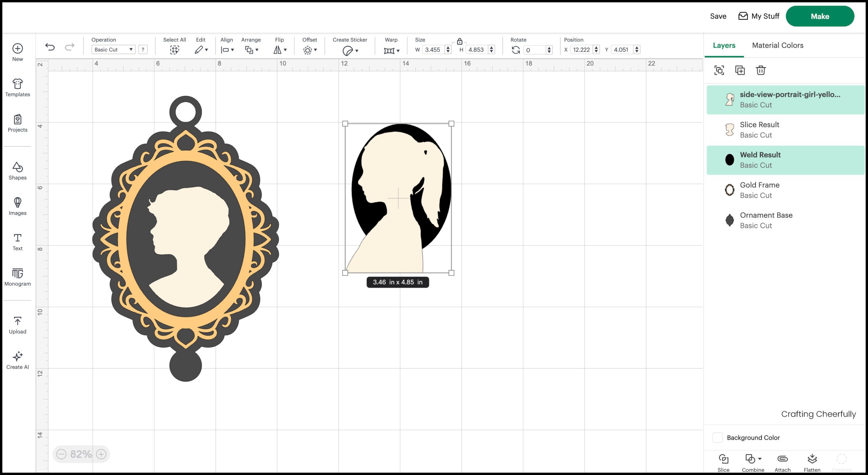Slice the selected layers
Image resolution: width=868 pixels, height=475 pixels.
point(724,460)
